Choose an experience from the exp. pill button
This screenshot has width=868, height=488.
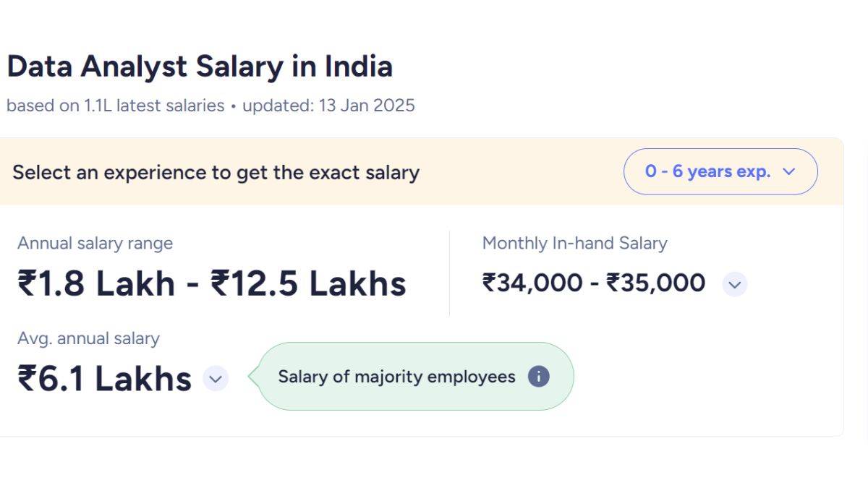(720, 171)
